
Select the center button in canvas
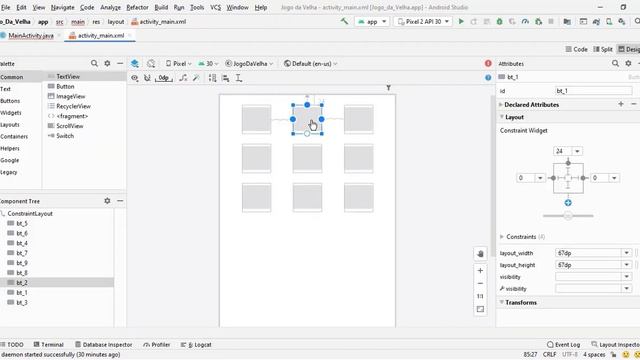pos(307,158)
